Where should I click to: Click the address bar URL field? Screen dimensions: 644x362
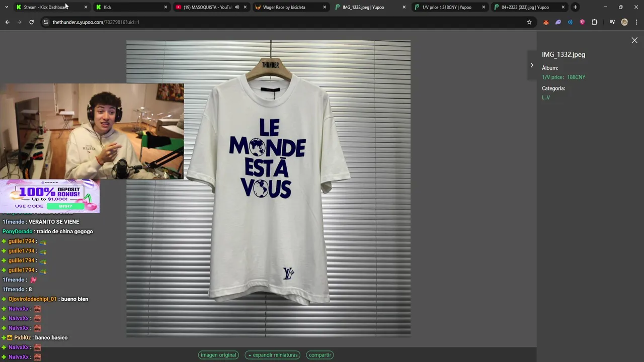coord(287,22)
